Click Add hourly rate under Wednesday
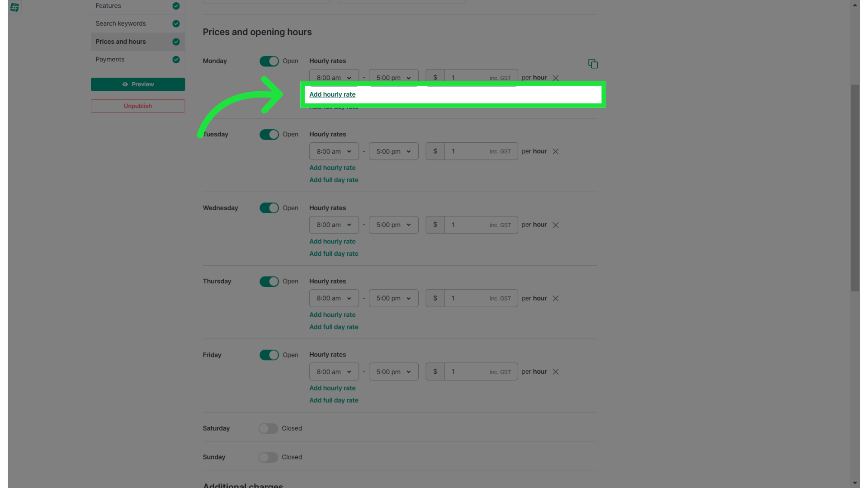 tap(332, 241)
